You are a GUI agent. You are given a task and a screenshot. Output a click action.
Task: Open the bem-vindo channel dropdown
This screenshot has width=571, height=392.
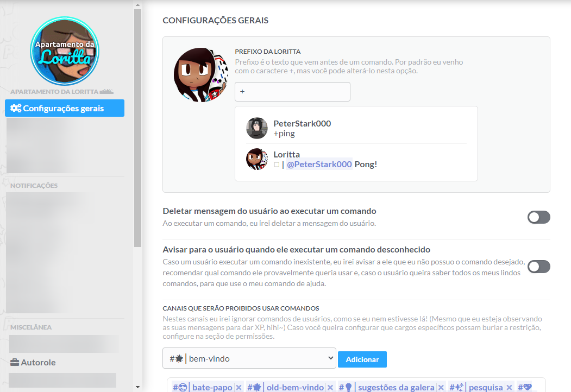[249, 359]
